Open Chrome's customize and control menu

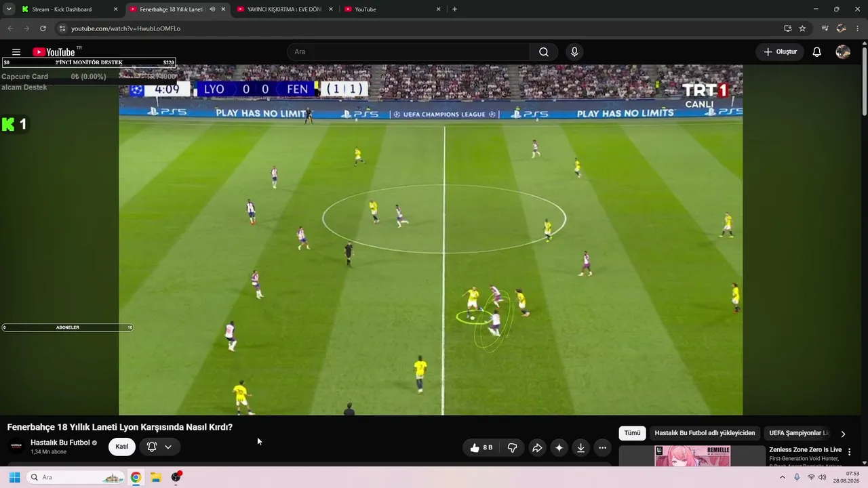[859, 28]
